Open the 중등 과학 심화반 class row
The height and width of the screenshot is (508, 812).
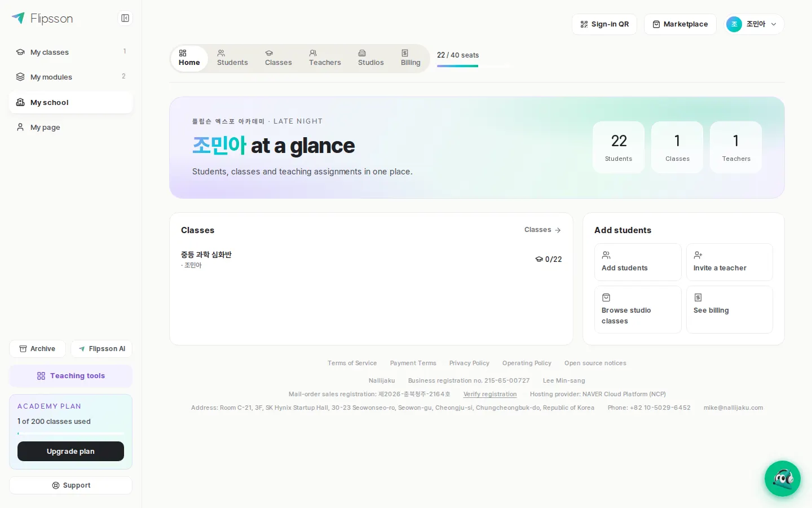[371, 260]
